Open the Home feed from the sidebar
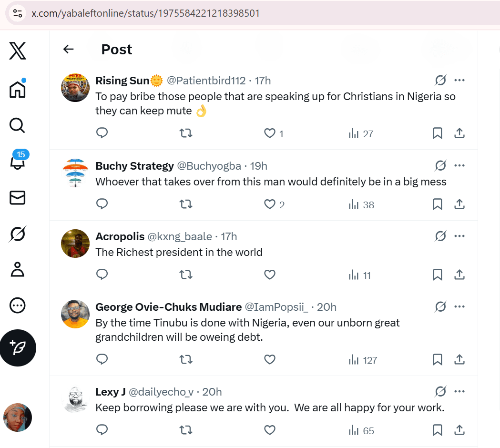 click(18, 89)
